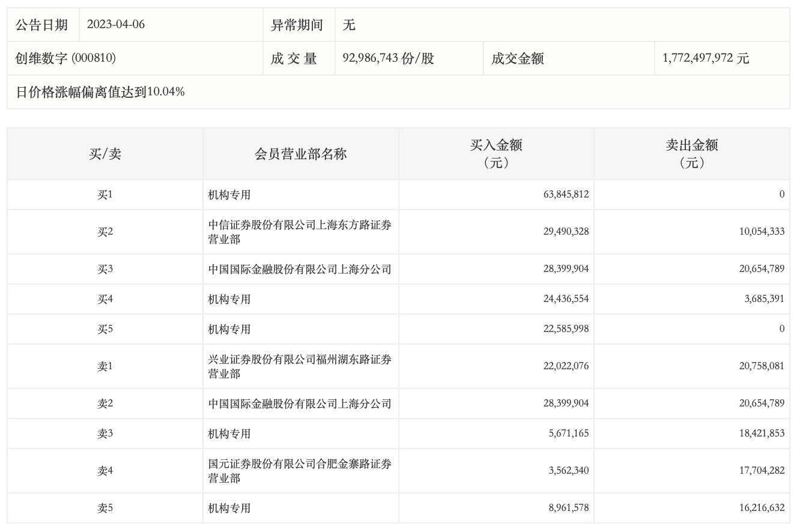Click 中国国际金融 name in the 买3 row
Viewport: 794px width, 532px height.
click(299, 269)
